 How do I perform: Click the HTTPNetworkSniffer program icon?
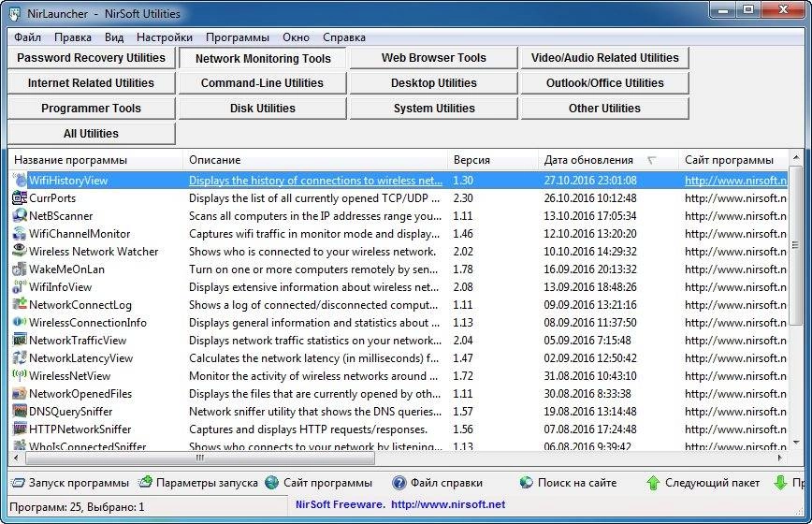pos(20,429)
